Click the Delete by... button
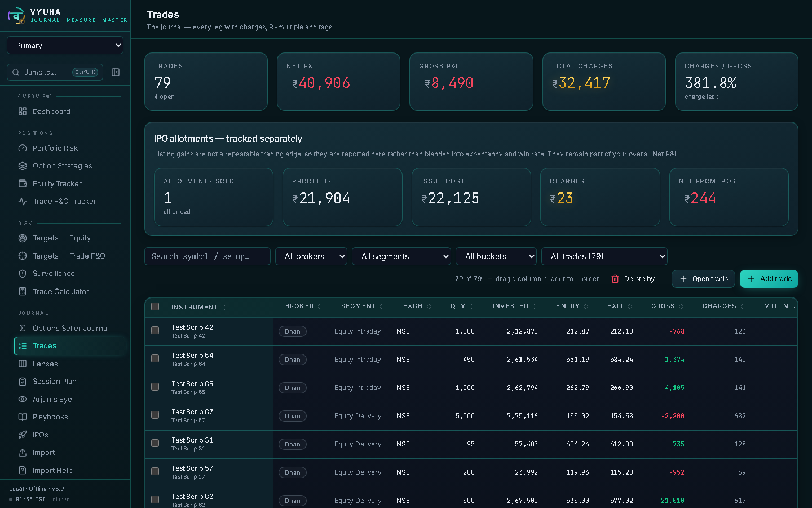 [x=636, y=279]
